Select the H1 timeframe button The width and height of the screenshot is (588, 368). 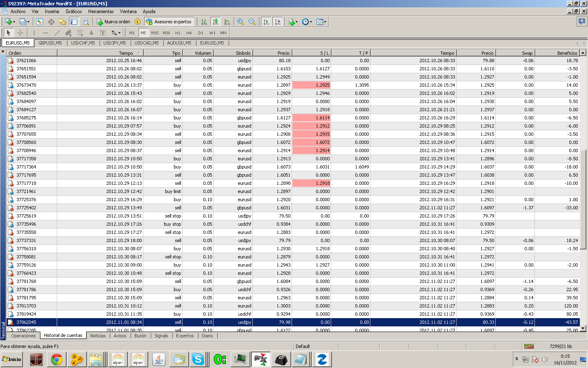(178, 33)
